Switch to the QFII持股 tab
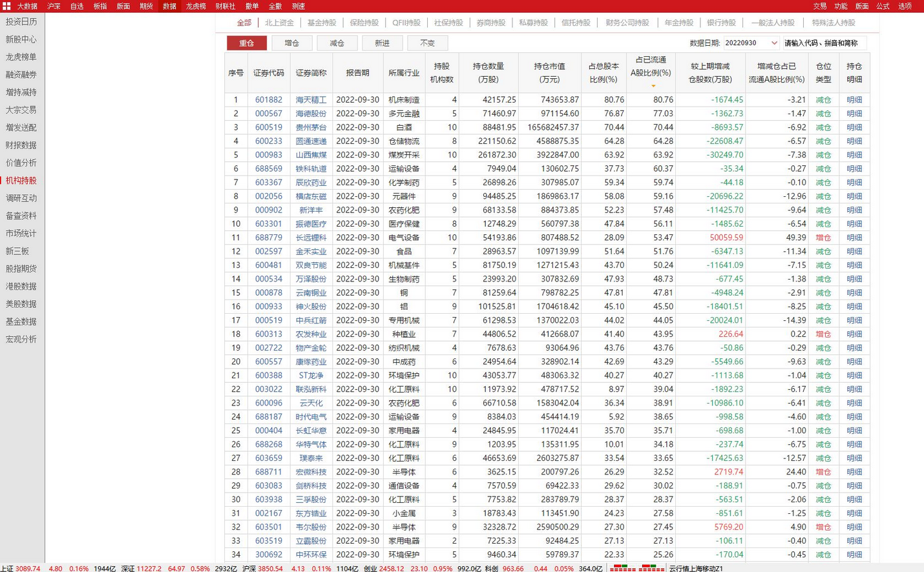The height and width of the screenshot is (572, 924). (406, 23)
